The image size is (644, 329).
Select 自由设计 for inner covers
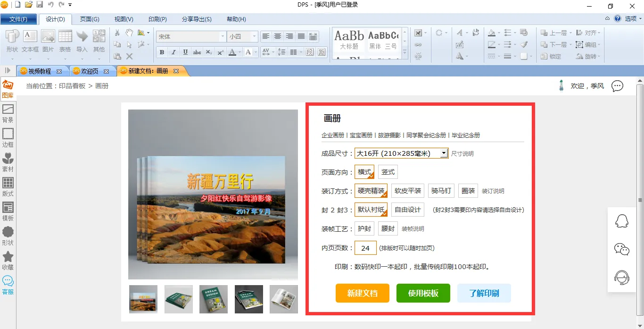click(x=407, y=210)
